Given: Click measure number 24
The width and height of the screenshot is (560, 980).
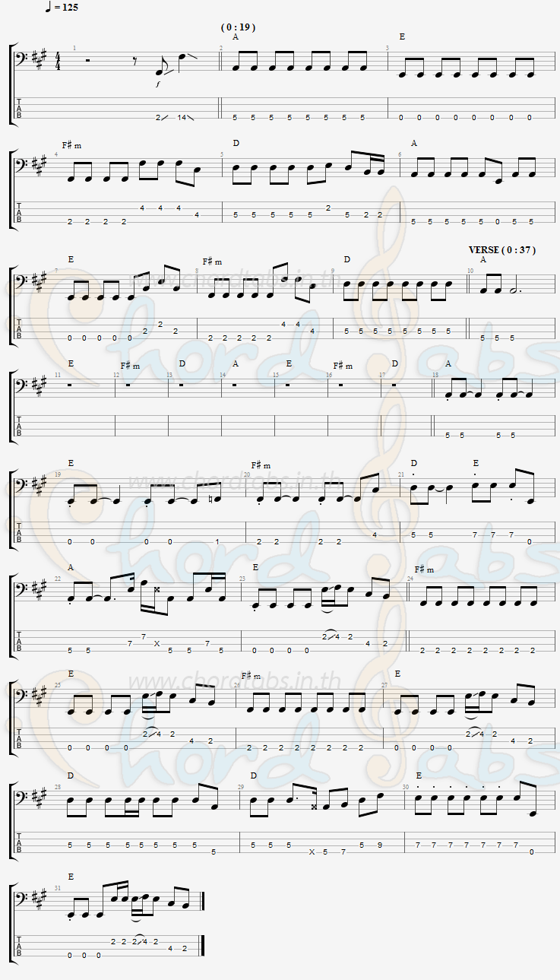Looking at the screenshot, I should click(410, 579).
